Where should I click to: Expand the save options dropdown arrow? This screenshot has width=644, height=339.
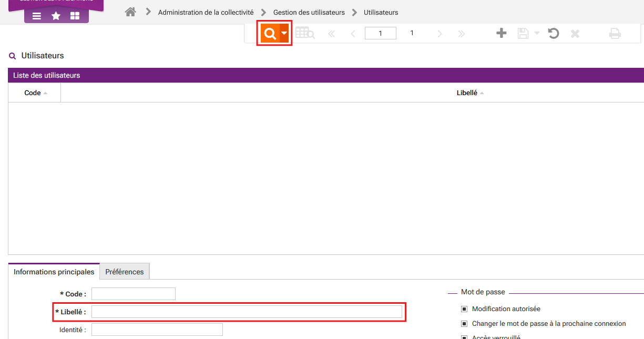(x=537, y=33)
